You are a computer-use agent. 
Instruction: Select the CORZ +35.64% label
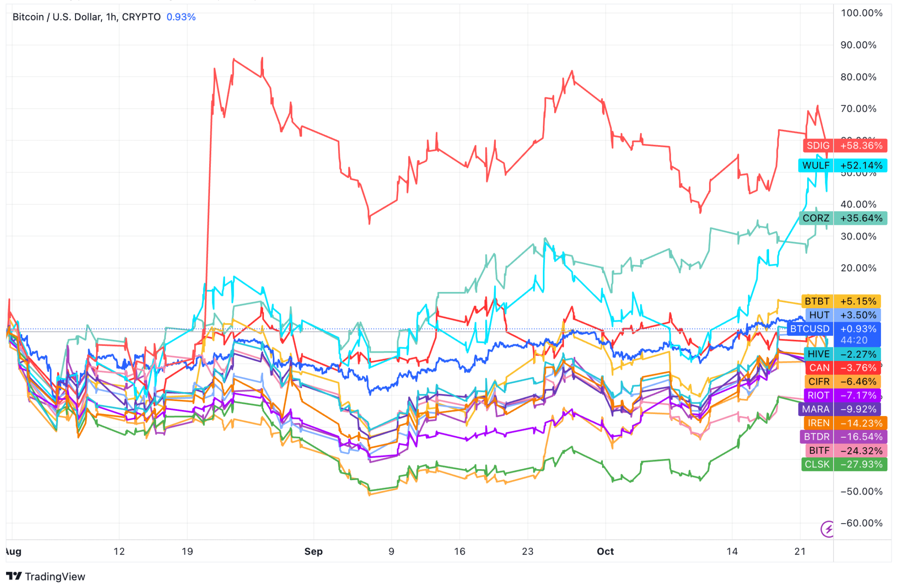[x=843, y=218]
